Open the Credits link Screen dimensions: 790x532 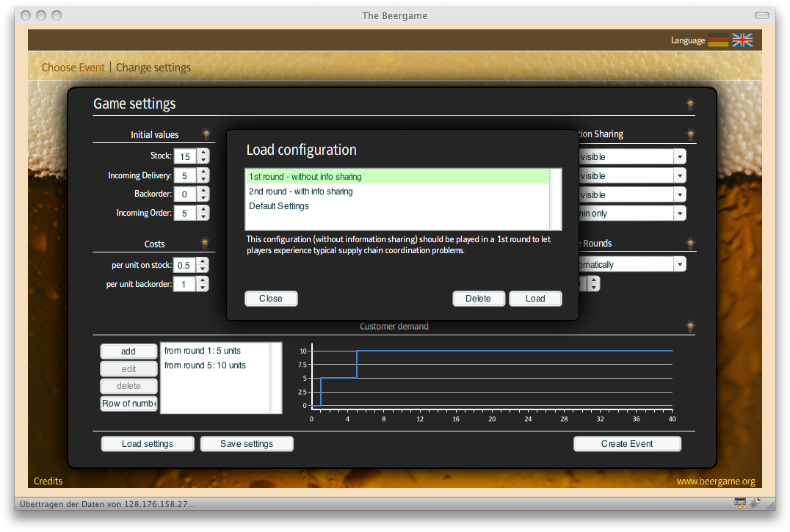pos(48,481)
